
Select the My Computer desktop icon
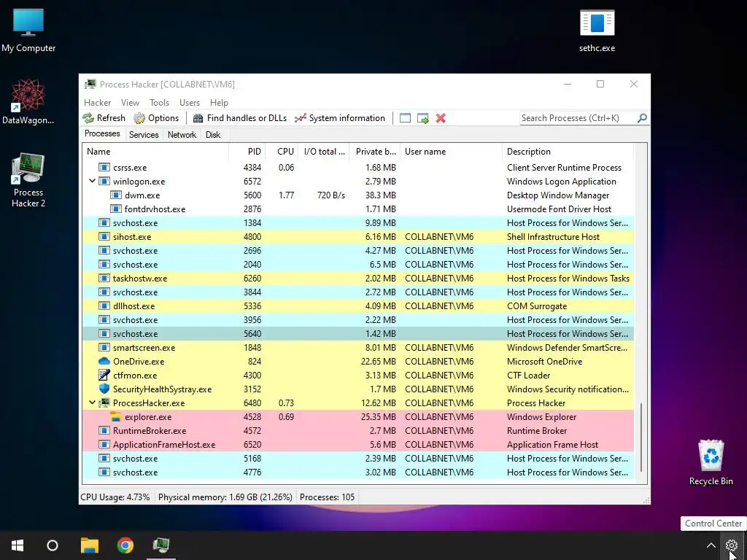point(28,30)
